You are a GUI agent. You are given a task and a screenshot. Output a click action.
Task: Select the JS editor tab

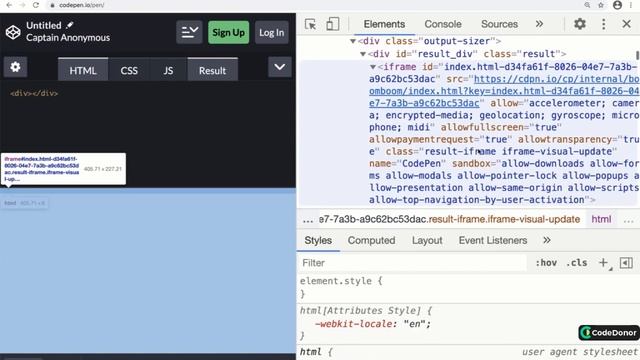click(168, 70)
